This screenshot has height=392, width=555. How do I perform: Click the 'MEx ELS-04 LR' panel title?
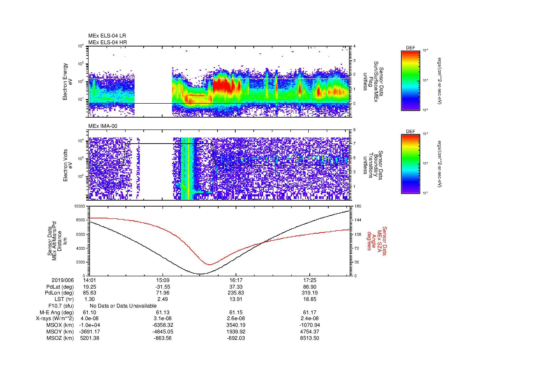[107, 36]
